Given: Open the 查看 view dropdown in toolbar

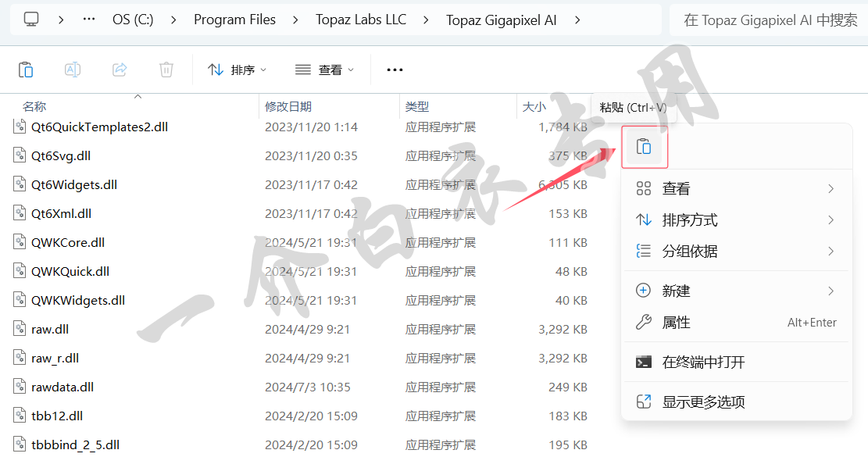Looking at the screenshot, I should [324, 70].
